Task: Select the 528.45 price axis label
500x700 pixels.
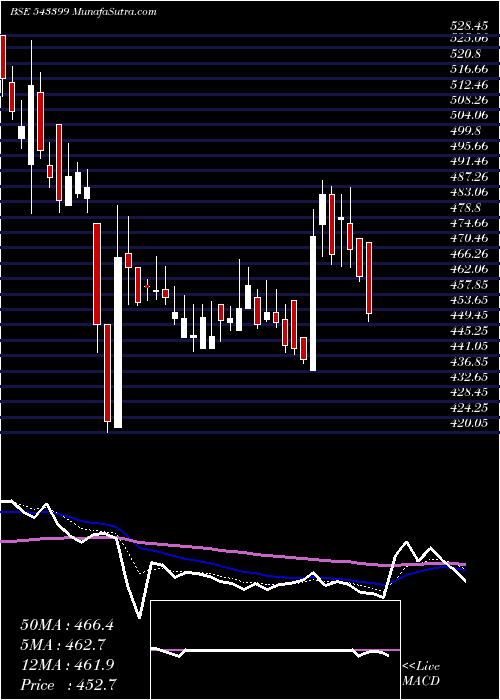Action: tap(468, 26)
